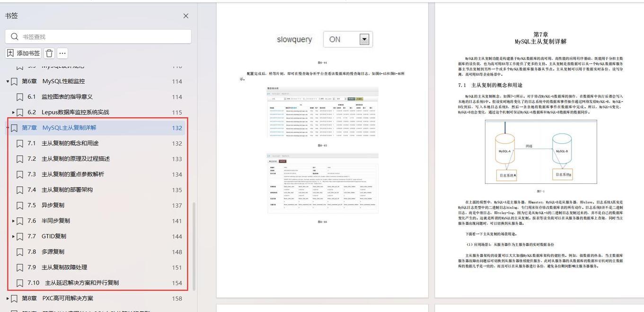Click the 第7章 MySQL主从复制详解 page title
The width and height of the screenshot is (644, 312).
[x=541, y=38]
